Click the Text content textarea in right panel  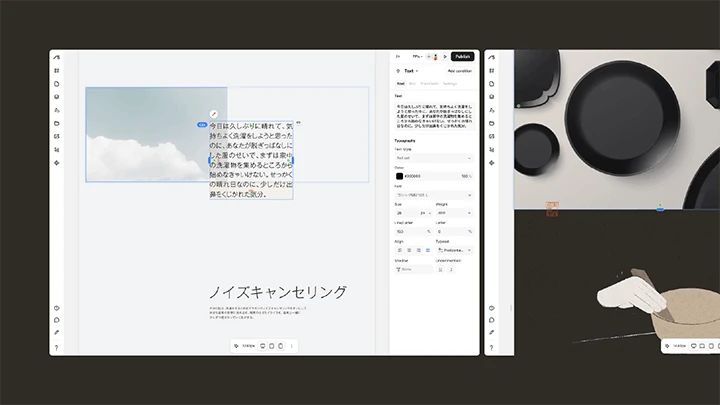433,116
